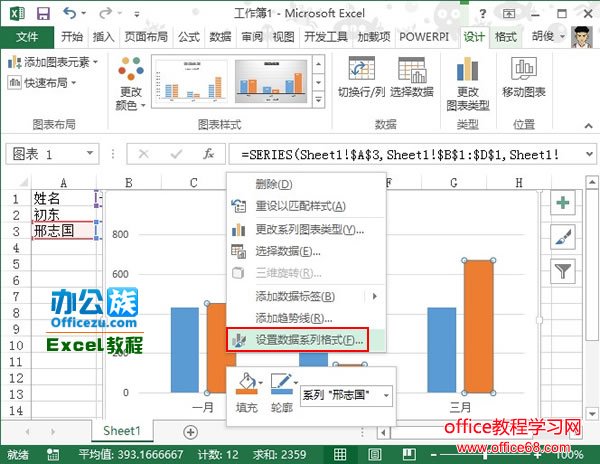
Task: Click Switch Row/Column icon
Action: tap(361, 69)
